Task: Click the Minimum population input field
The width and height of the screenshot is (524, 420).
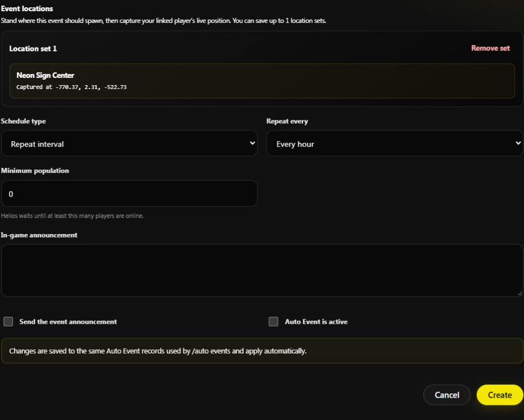Action: 129,194
